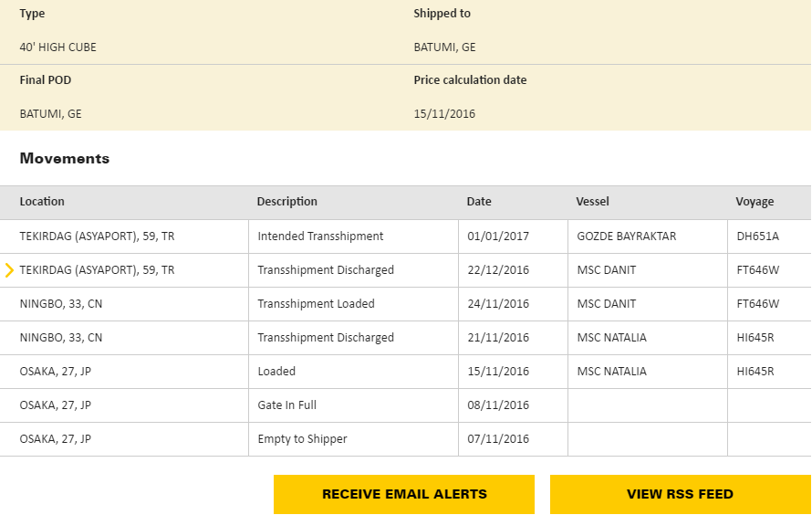812x515 pixels.
Task: Click the yellow arrow marker beside Tekirdag row
Action: click(x=9, y=270)
